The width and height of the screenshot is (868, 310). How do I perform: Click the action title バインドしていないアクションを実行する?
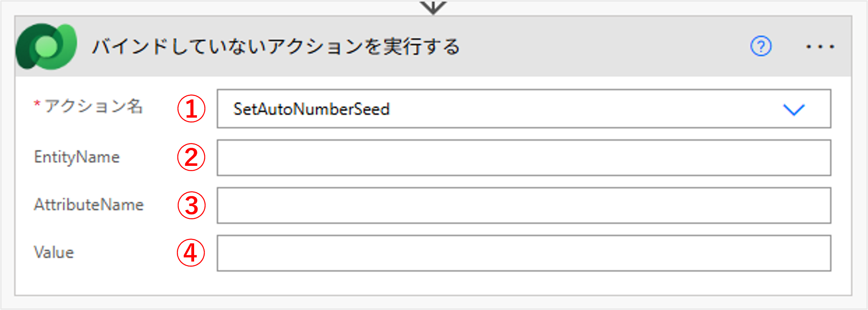click(x=276, y=47)
